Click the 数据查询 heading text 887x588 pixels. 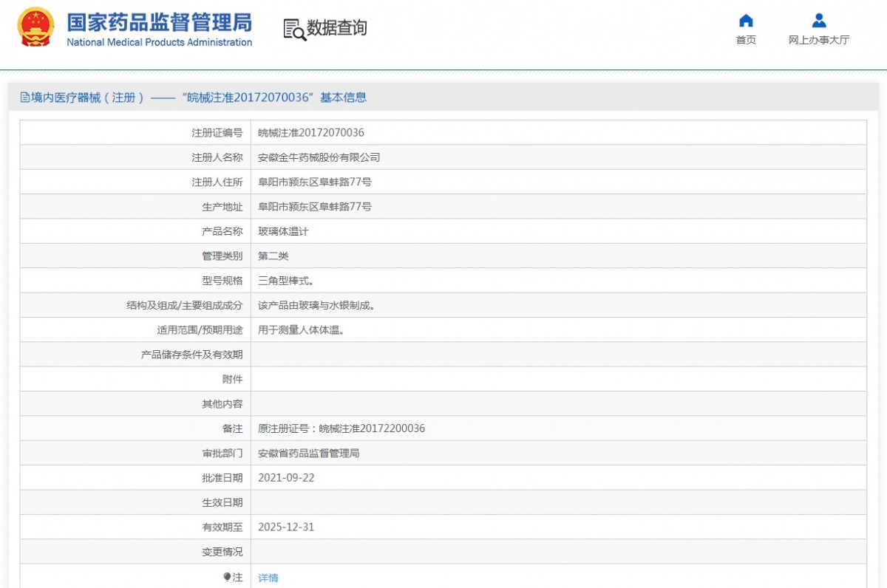tap(337, 28)
